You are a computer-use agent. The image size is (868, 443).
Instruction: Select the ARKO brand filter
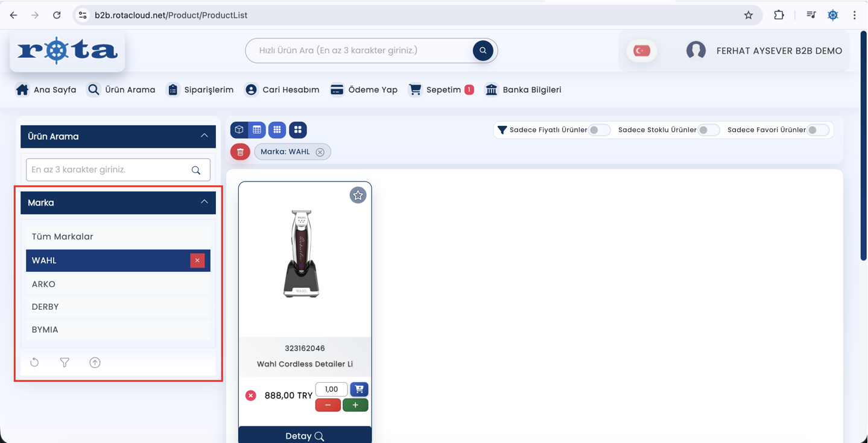[x=43, y=284]
